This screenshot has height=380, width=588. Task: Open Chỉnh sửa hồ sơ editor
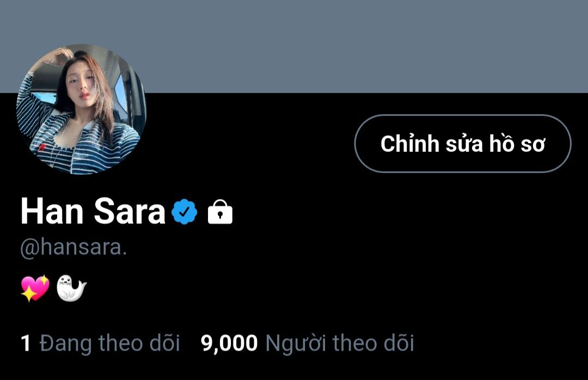(x=463, y=144)
